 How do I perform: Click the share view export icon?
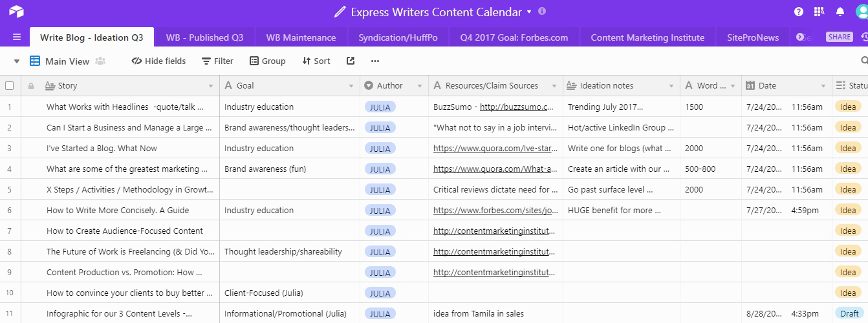[351, 61]
